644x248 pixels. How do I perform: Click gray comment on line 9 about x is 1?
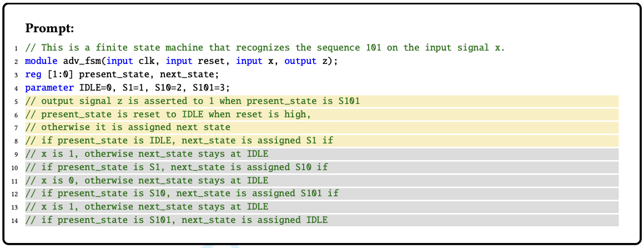coord(321,154)
